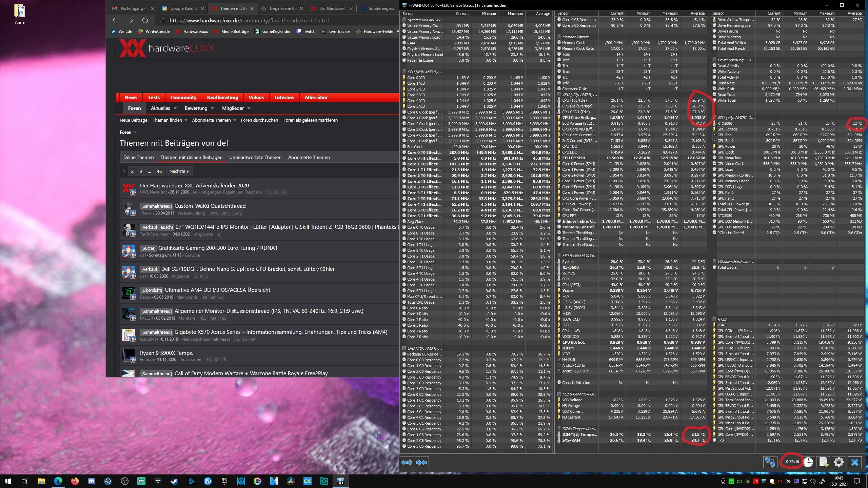Click the HWiNFO taskbar icon
This screenshot has height=488, width=868.
point(341,481)
